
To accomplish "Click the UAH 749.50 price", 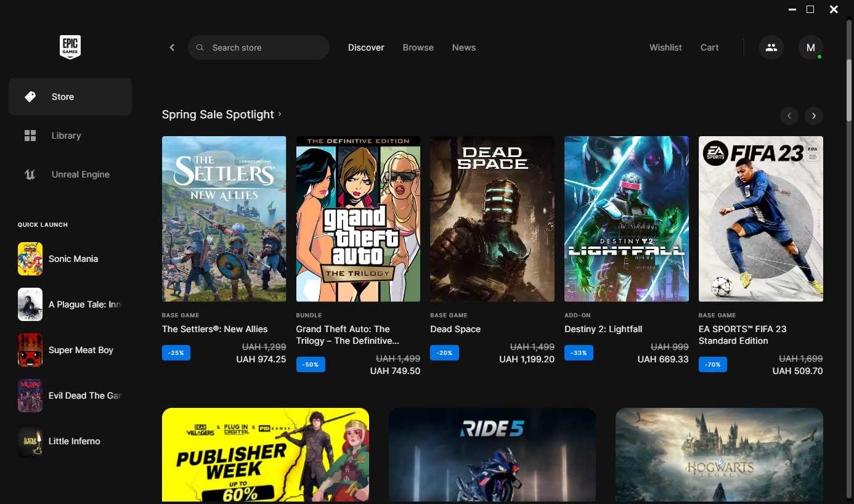I will (x=395, y=371).
